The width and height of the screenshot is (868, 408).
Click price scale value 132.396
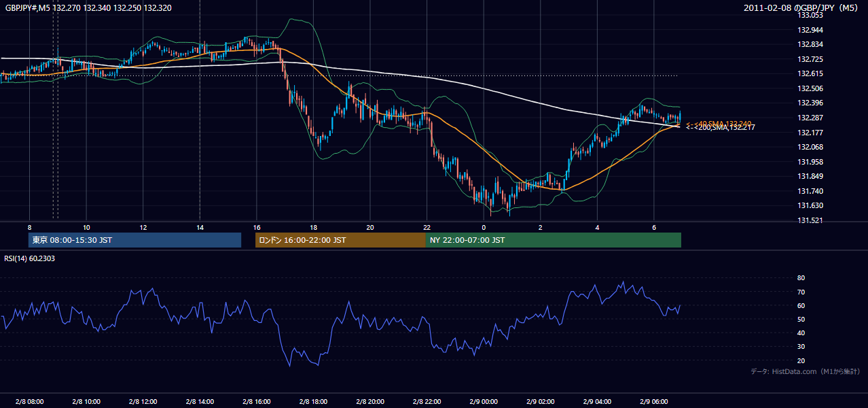tap(810, 103)
